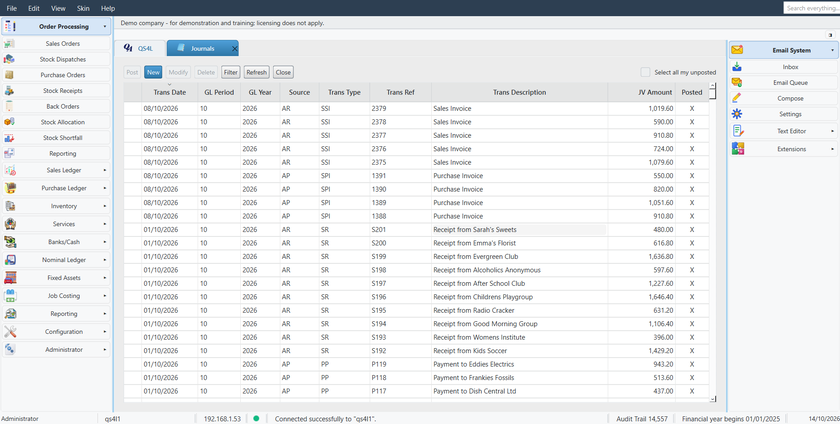The height and width of the screenshot is (424, 840).
Task: Open Compose in Email System panel
Action: point(783,99)
